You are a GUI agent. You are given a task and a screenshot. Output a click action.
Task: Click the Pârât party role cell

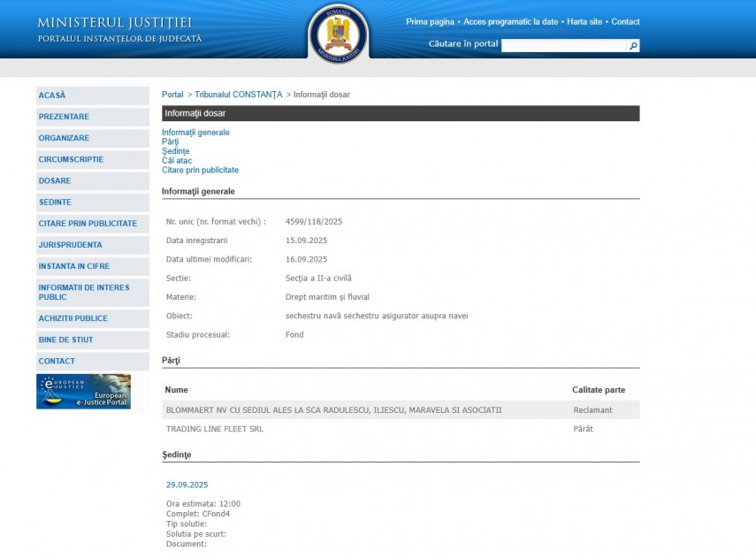[583, 429]
